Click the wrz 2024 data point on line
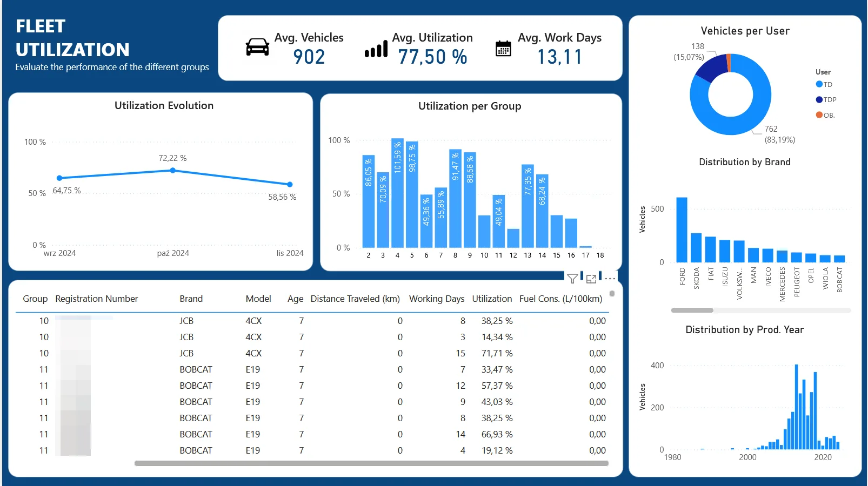Image resolution: width=868 pixels, height=486 pixels. tap(59, 178)
